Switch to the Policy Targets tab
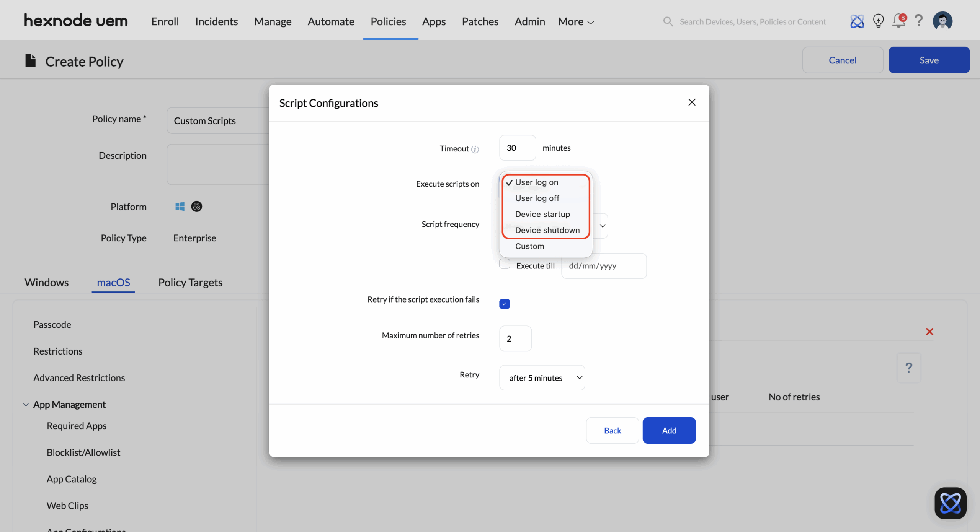The height and width of the screenshot is (532, 980). [190, 282]
